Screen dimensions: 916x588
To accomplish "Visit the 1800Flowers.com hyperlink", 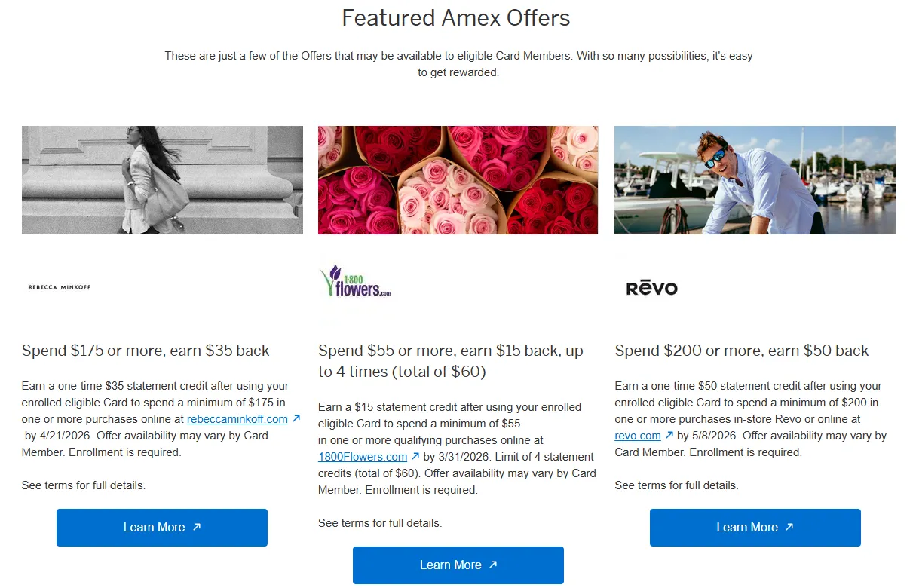I will pos(363,457).
